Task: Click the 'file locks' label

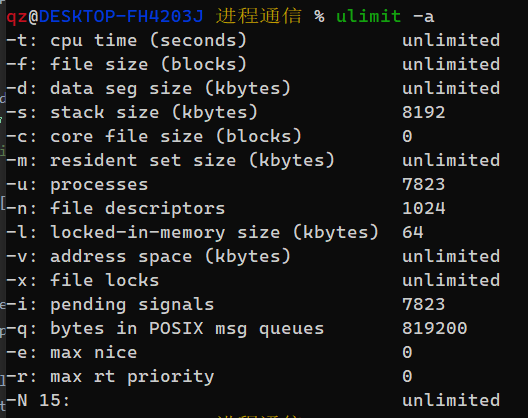Action: [x=105, y=281]
